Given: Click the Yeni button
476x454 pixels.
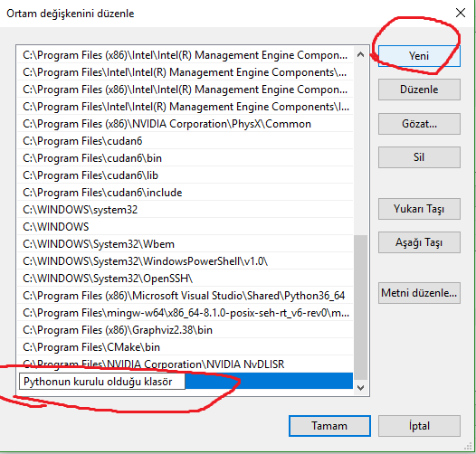Looking at the screenshot, I should coord(419,56).
